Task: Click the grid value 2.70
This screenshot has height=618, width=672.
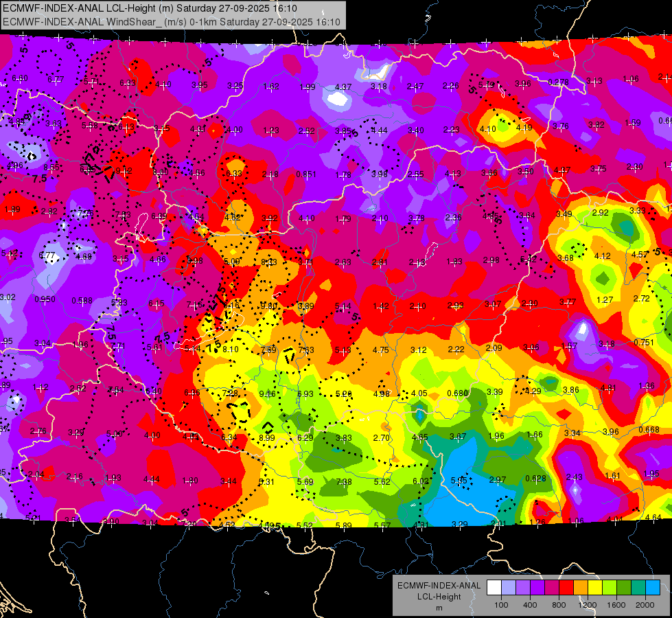Action: pyautogui.click(x=382, y=438)
